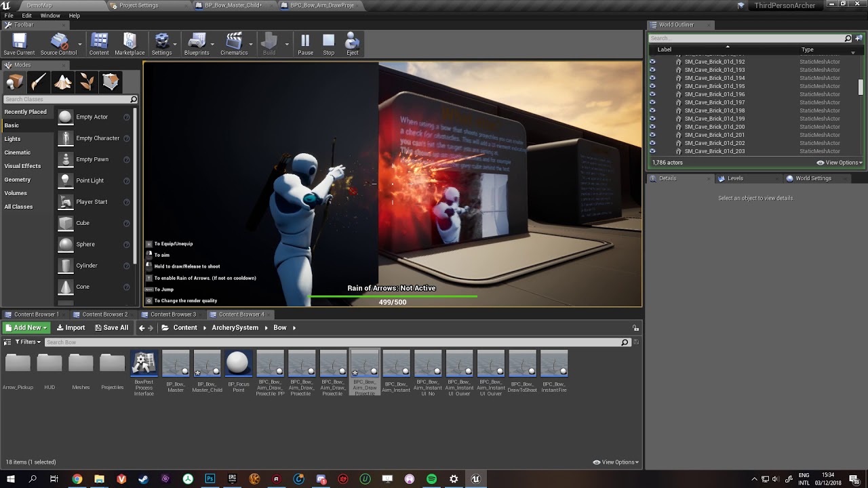Toggle visibility of SM_Cave_Brick_01d_193
This screenshot has width=868, height=488.
652,70
